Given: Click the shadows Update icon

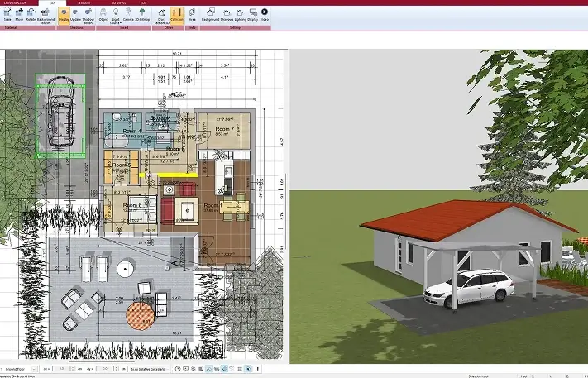Looking at the screenshot, I should pos(75,15).
